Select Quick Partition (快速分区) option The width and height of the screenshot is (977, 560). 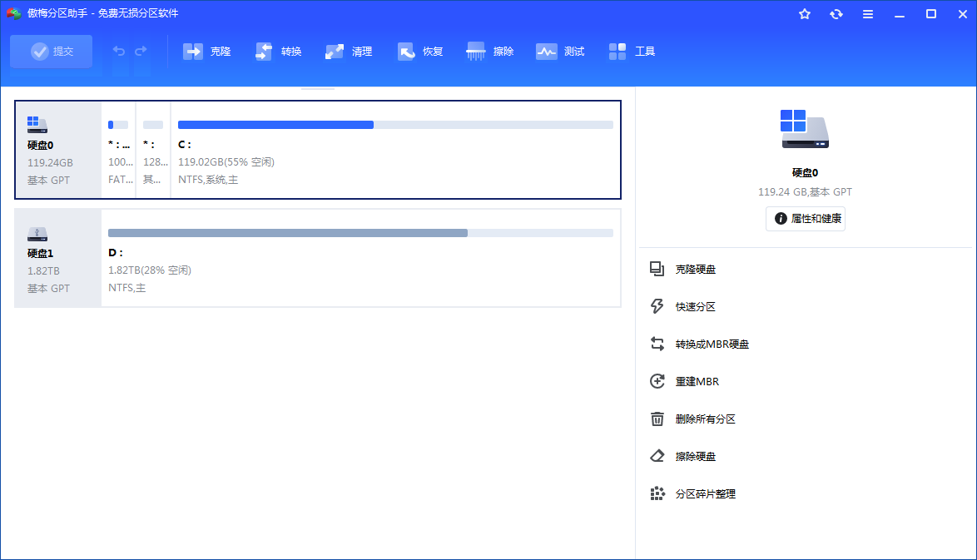pyautogui.click(x=695, y=306)
